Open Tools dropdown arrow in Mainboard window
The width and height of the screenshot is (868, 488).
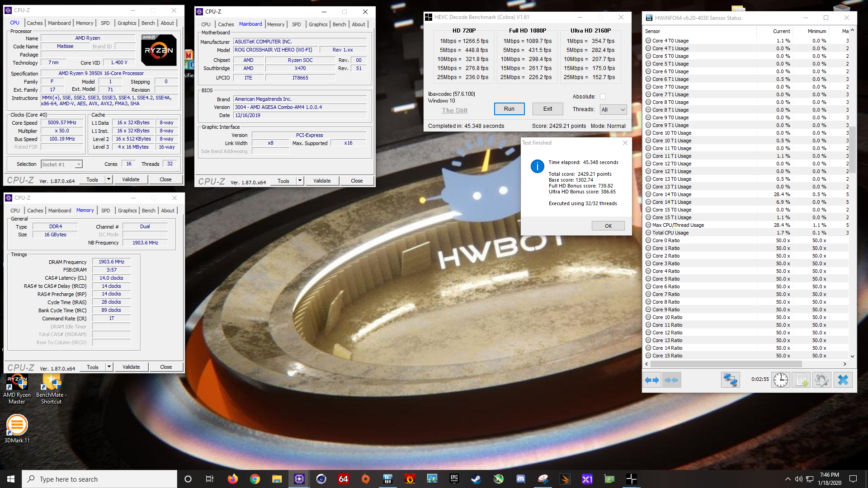point(300,181)
